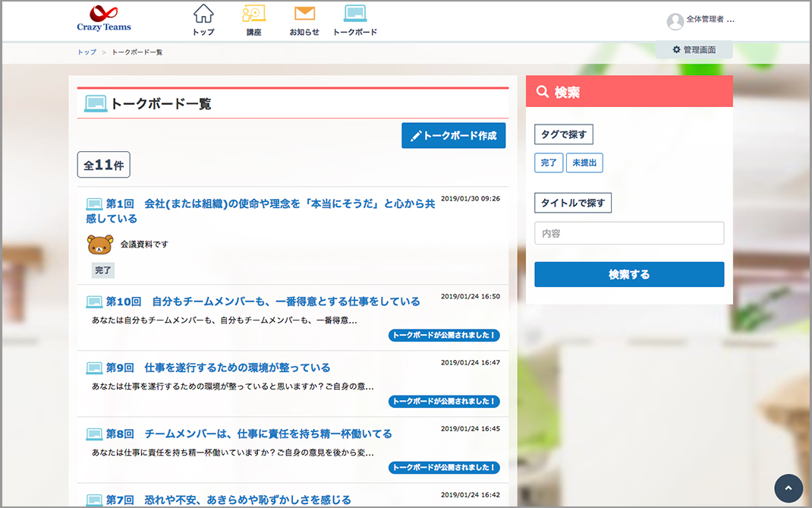Select the トークボード menu label
This screenshot has height=508, width=812.
(x=355, y=32)
